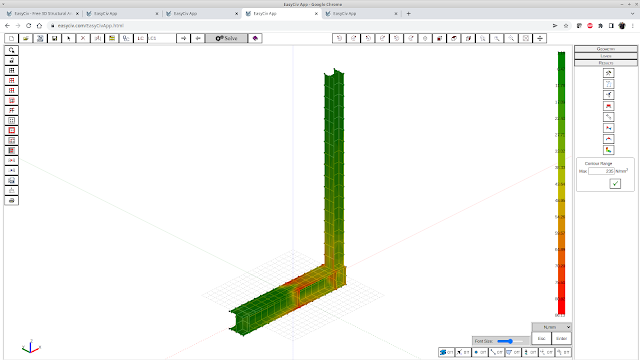
Task: Go back with Chrome back arrow
Action: tap(7, 26)
